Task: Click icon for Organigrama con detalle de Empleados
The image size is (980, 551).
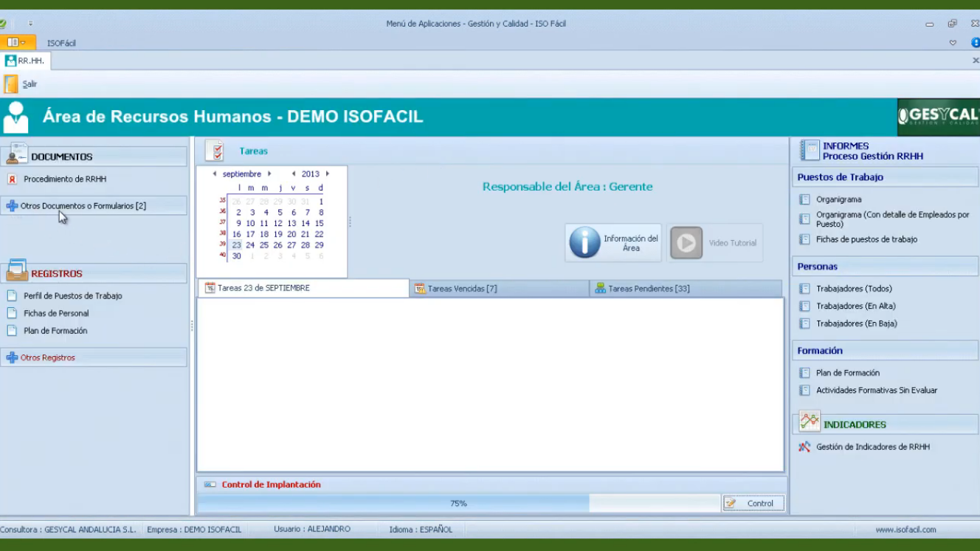Action: pyautogui.click(x=804, y=219)
